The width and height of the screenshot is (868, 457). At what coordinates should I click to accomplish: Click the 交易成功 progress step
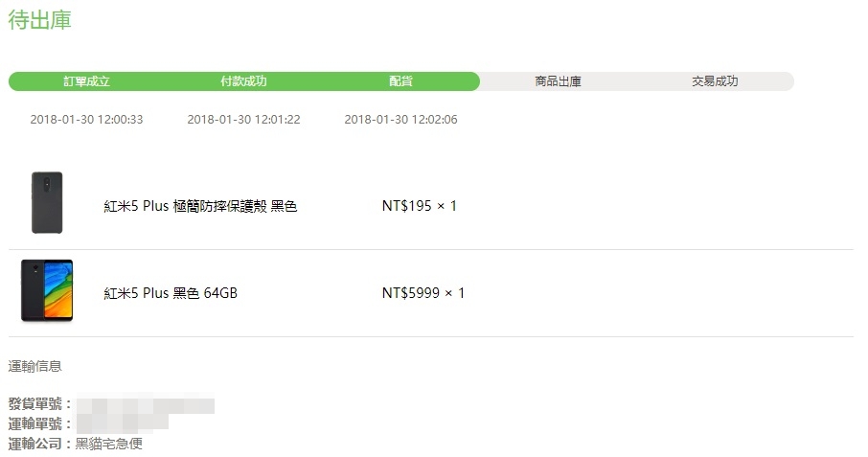(x=715, y=81)
